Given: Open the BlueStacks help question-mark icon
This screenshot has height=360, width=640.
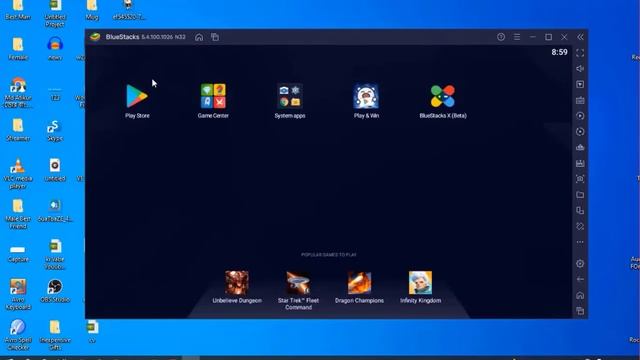Looking at the screenshot, I should 501,37.
